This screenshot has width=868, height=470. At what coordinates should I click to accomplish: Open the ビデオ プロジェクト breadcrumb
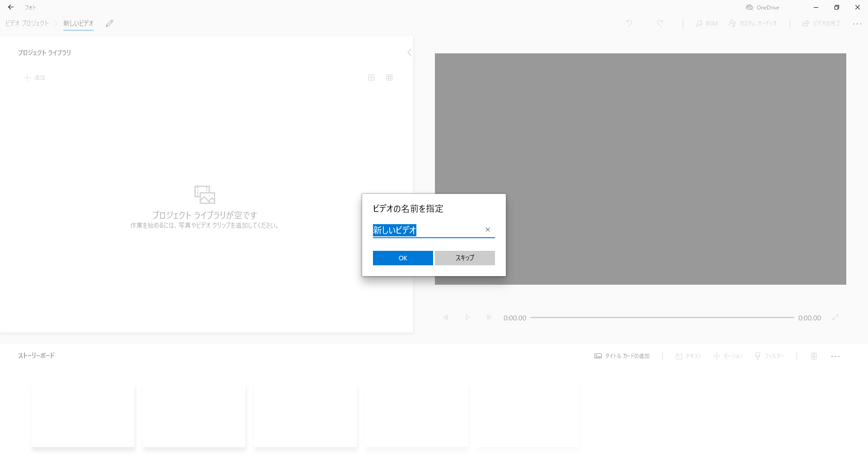coord(27,23)
